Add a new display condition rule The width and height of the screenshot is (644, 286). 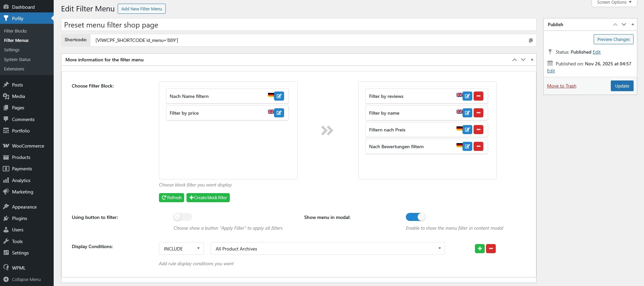pyautogui.click(x=480, y=249)
